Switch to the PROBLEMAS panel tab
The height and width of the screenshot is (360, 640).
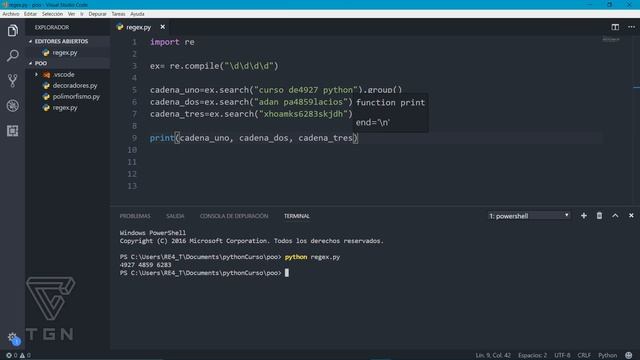(135, 216)
